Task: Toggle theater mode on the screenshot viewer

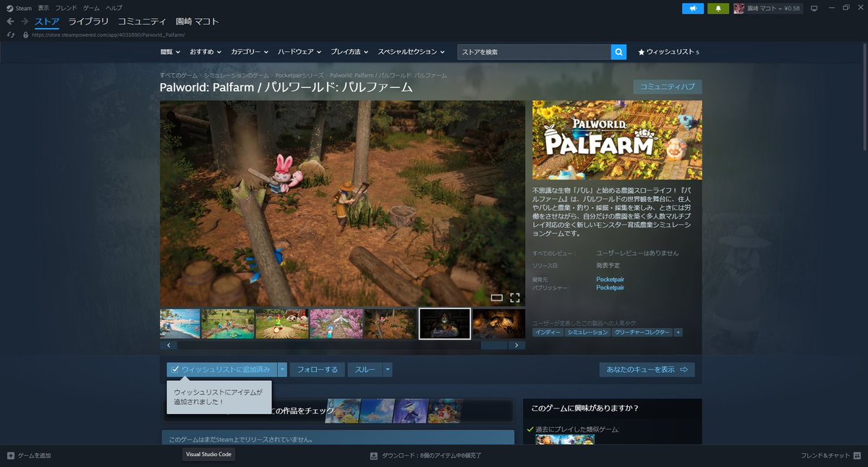Action: tap(496, 298)
